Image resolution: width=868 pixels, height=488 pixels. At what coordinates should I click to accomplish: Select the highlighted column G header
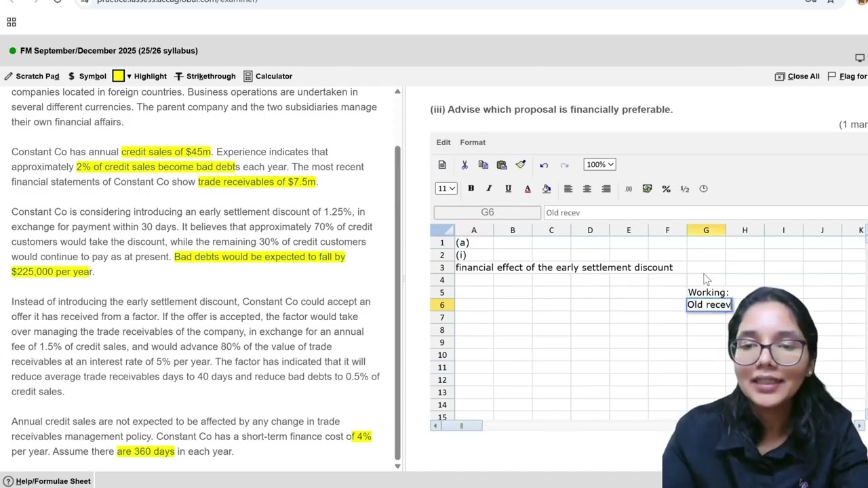pos(706,230)
